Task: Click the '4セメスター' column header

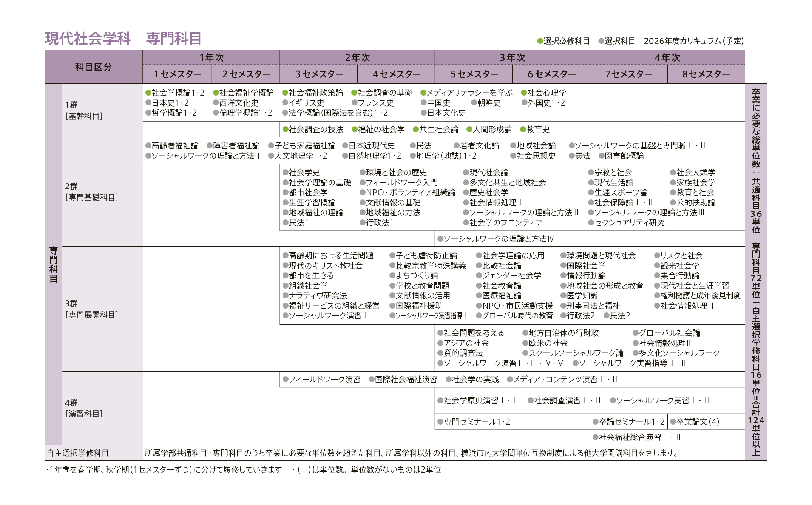Action: (x=396, y=74)
